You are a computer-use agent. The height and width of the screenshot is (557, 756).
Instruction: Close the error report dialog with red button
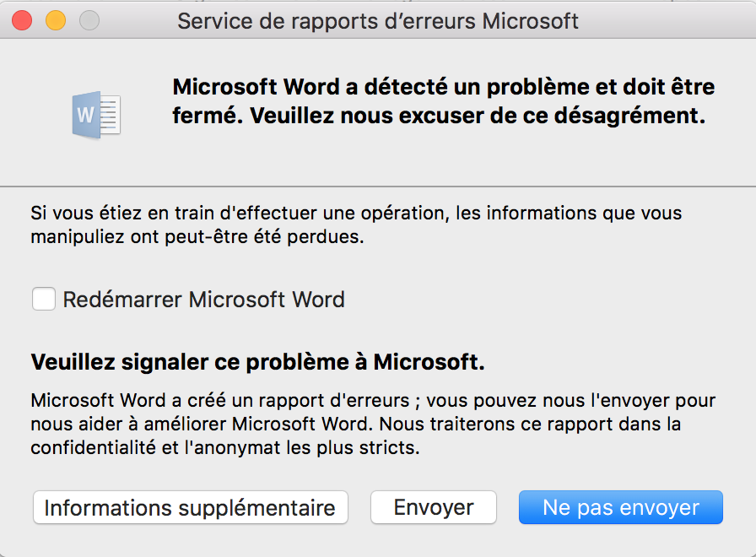[22, 21]
